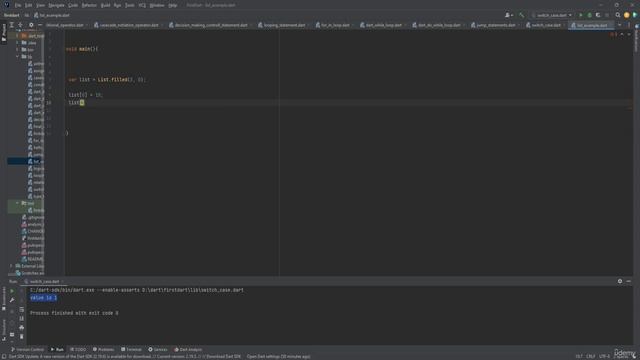This screenshot has height=360, width=640.
Task: Collapse the lib folder in project tree
Action: point(18,56)
